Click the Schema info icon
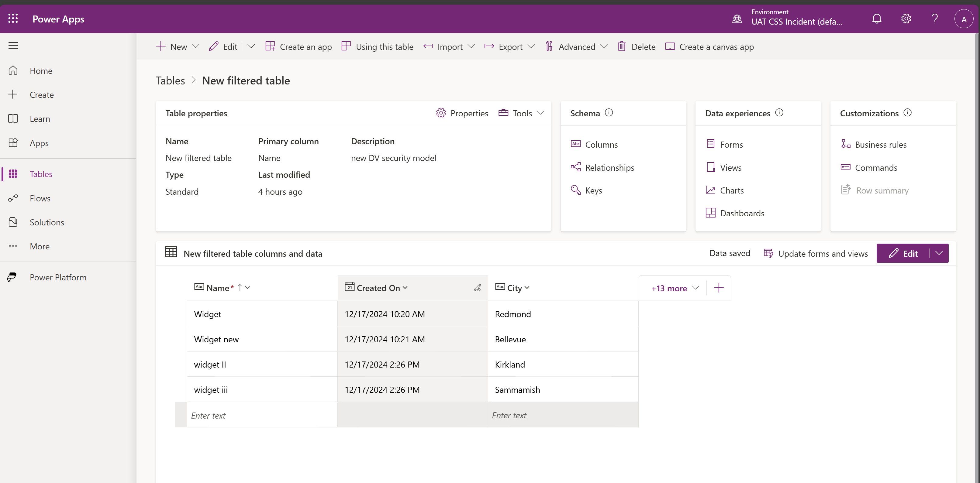The image size is (980, 483). 609,113
